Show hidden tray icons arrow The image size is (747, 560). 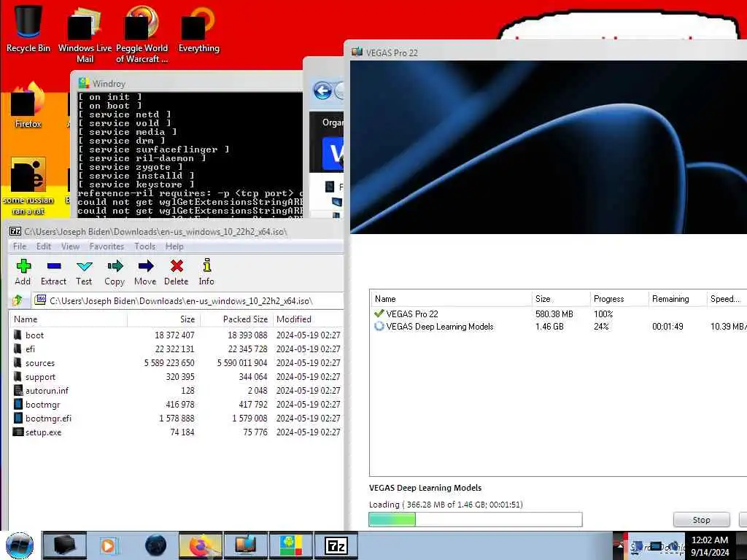pos(620,545)
